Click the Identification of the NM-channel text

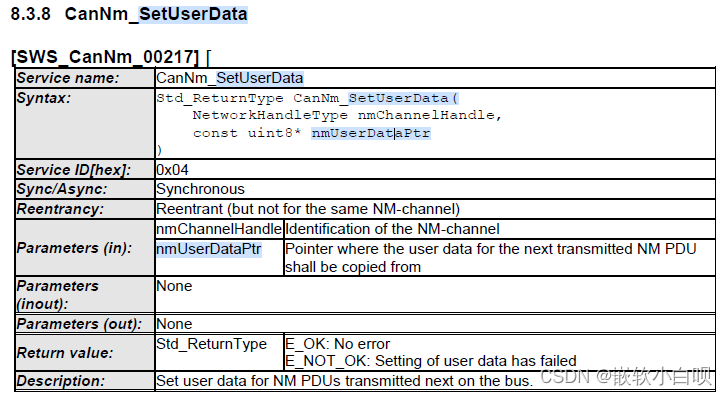point(392,229)
